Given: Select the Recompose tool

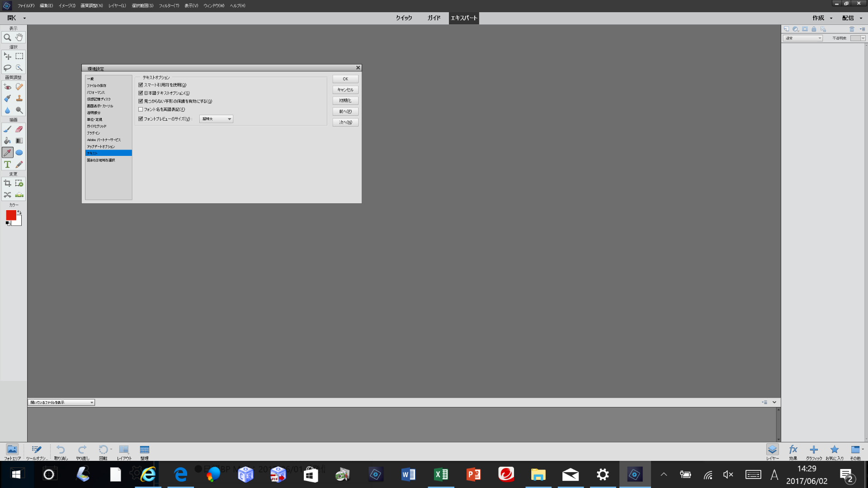Looking at the screenshot, I should coord(19,183).
